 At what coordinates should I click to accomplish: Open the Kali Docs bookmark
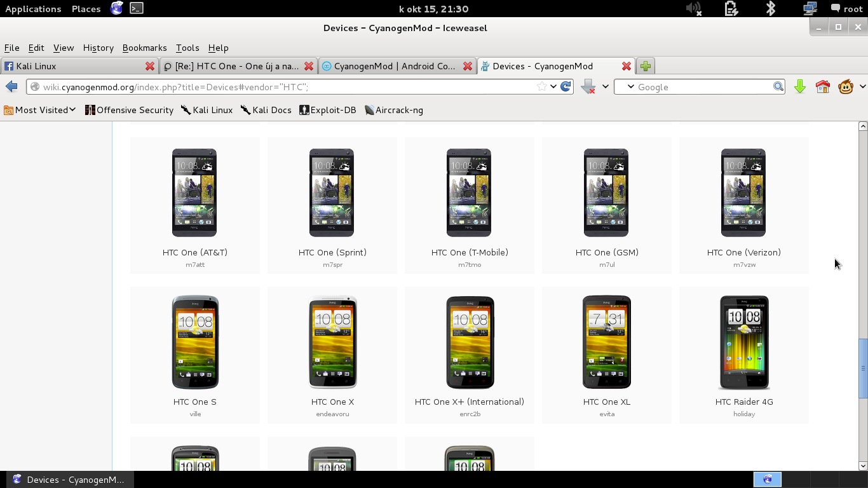point(266,110)
